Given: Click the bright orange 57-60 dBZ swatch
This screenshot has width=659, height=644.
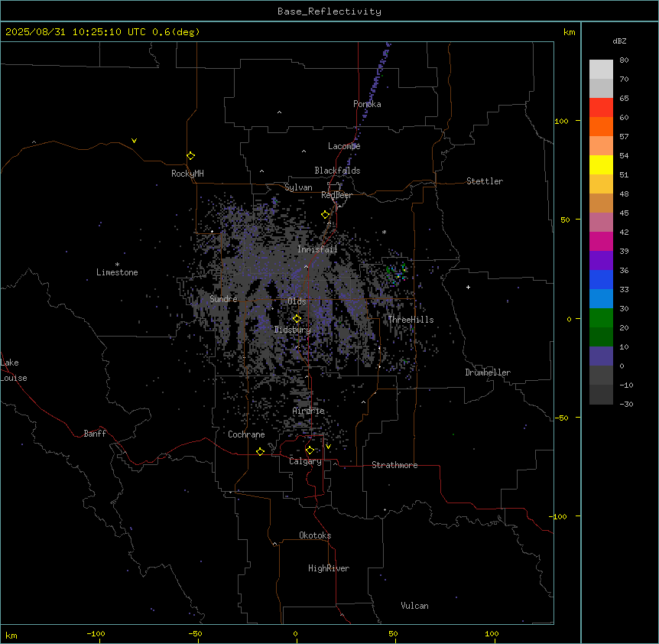Looking at the screenshot, I should (x=601, y=126).
